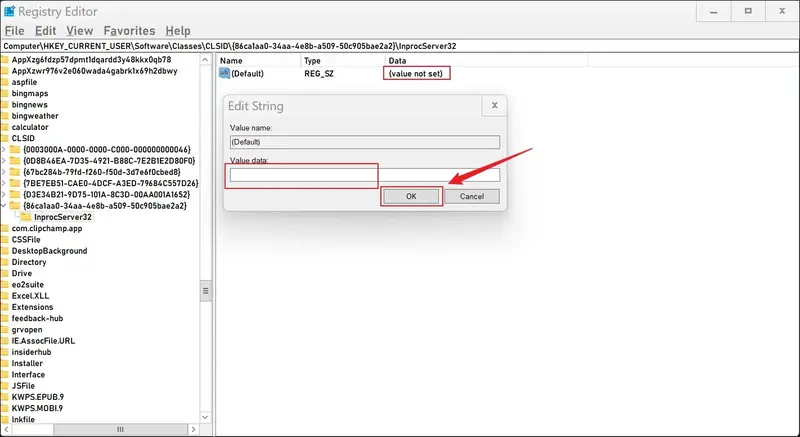Select the (Default) string value icon

click(x=224, y=73)
